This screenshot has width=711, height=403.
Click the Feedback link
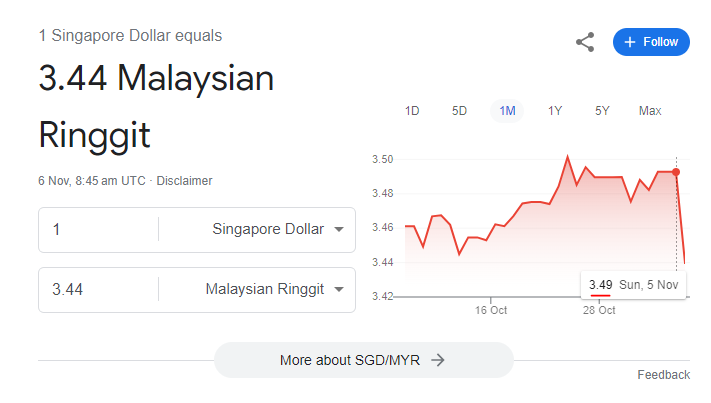663,375
